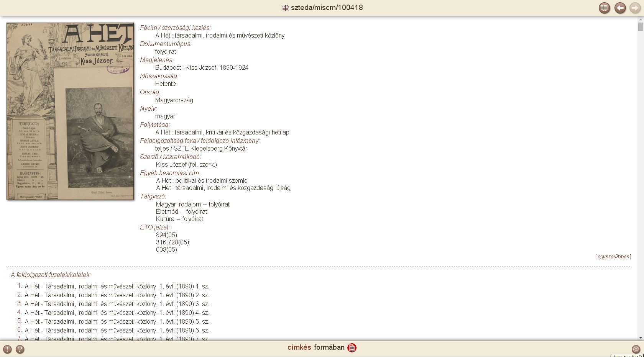Switch to 'címkés' format link
644x357 pixels.
pyautogui.click(x=299, y=347)
